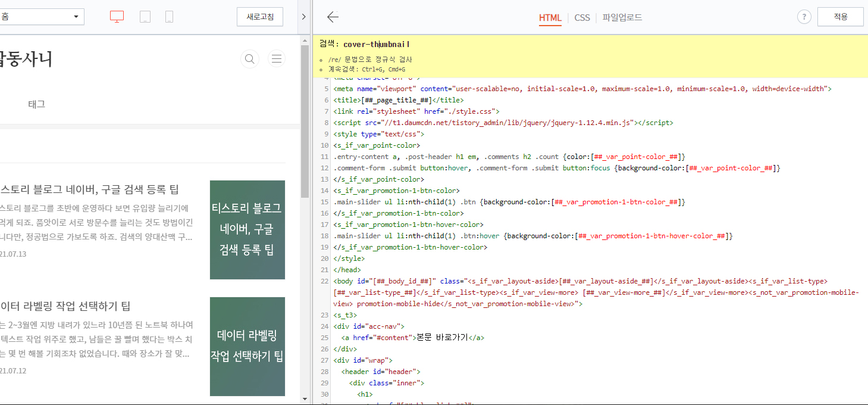Click the style type="text/css" code line
868x405 pixels.
pos(379,134)
